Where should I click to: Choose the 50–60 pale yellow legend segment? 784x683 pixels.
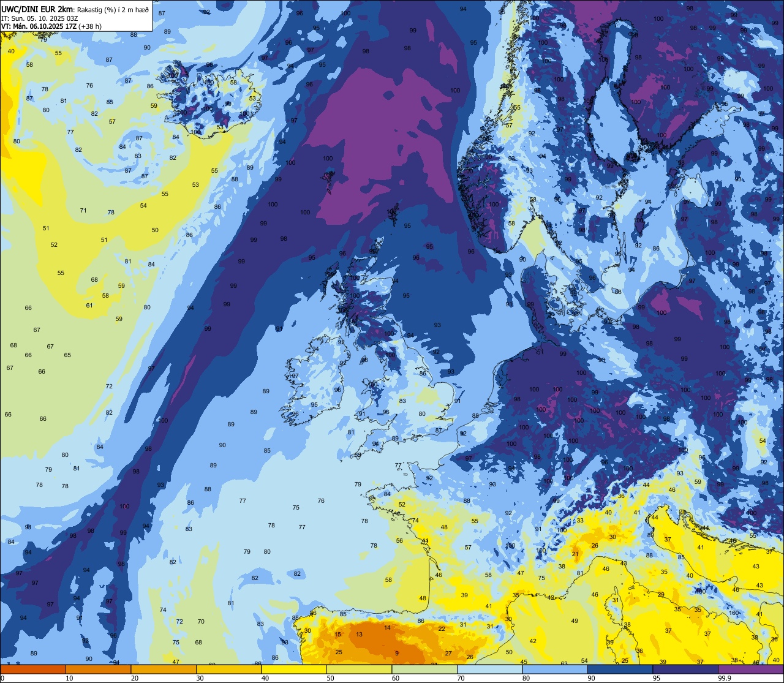pos(359,670)
